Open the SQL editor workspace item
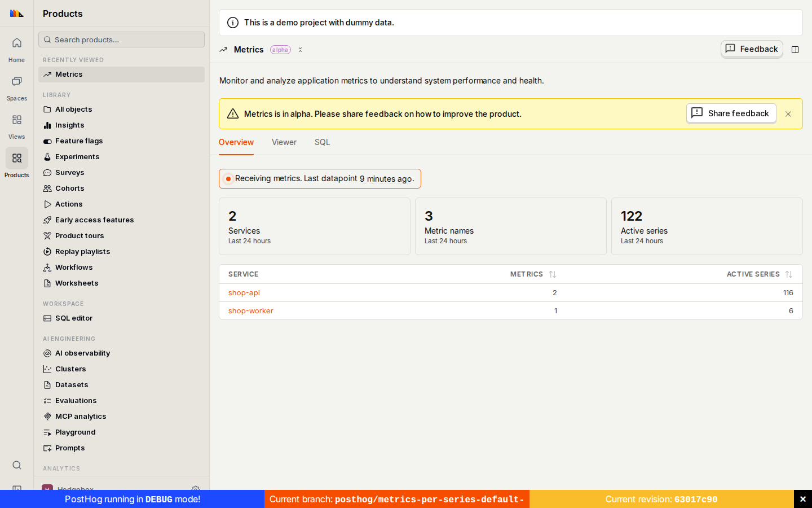 click(121, 318)
